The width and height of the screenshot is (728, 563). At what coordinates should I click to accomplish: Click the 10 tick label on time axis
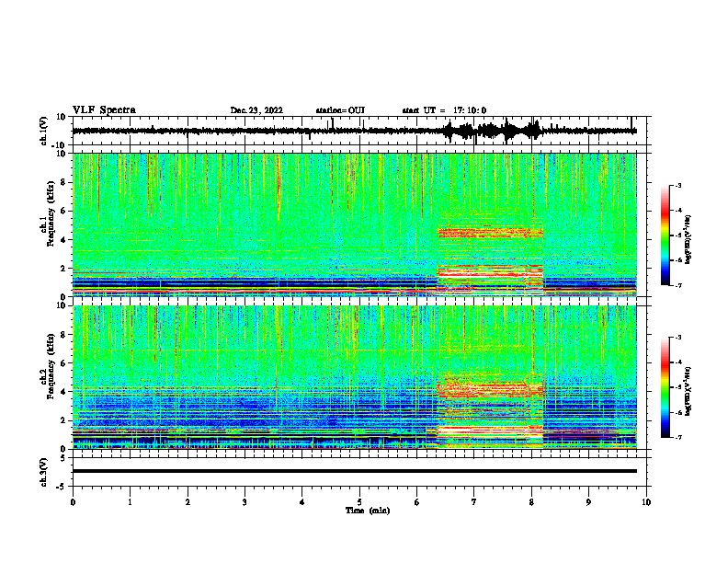[x=646, y=502]
